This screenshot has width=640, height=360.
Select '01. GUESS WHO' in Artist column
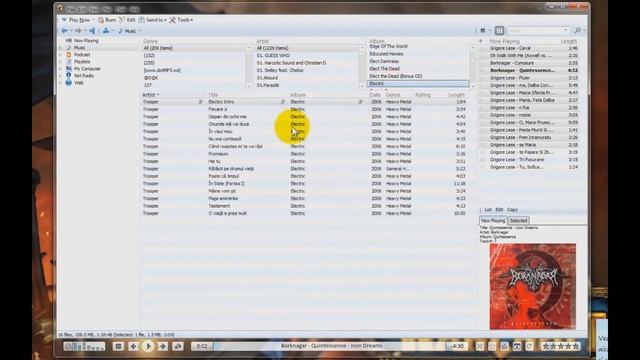click(307, 56)
